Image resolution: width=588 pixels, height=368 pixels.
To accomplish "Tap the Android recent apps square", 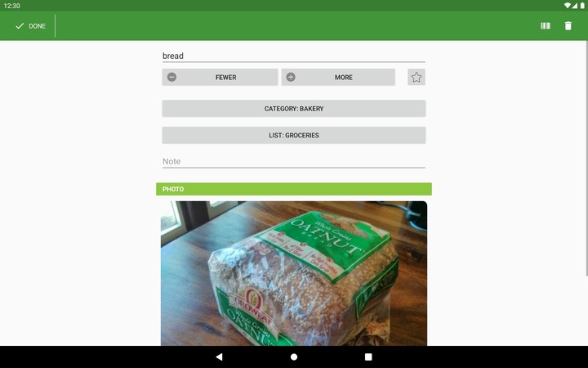I will pyautogui.click(x=368, y=357).
